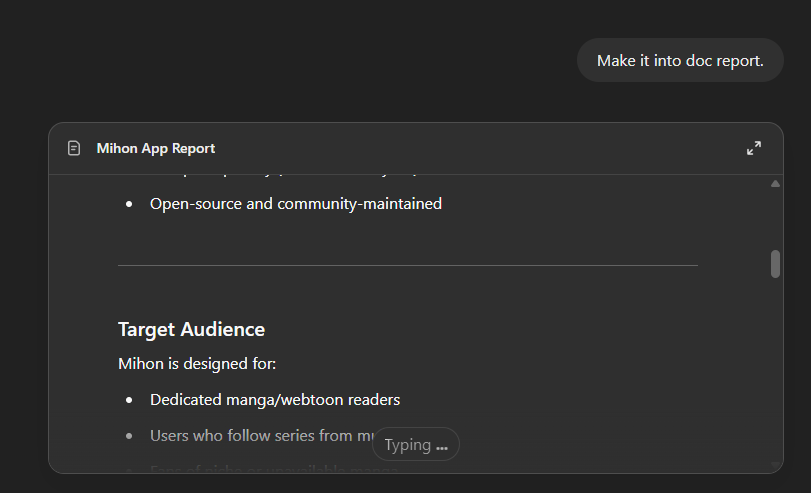Click the Target Audience heading
Image resolution: width=811 pixels, height=493 pixels.
coord(191,330)
